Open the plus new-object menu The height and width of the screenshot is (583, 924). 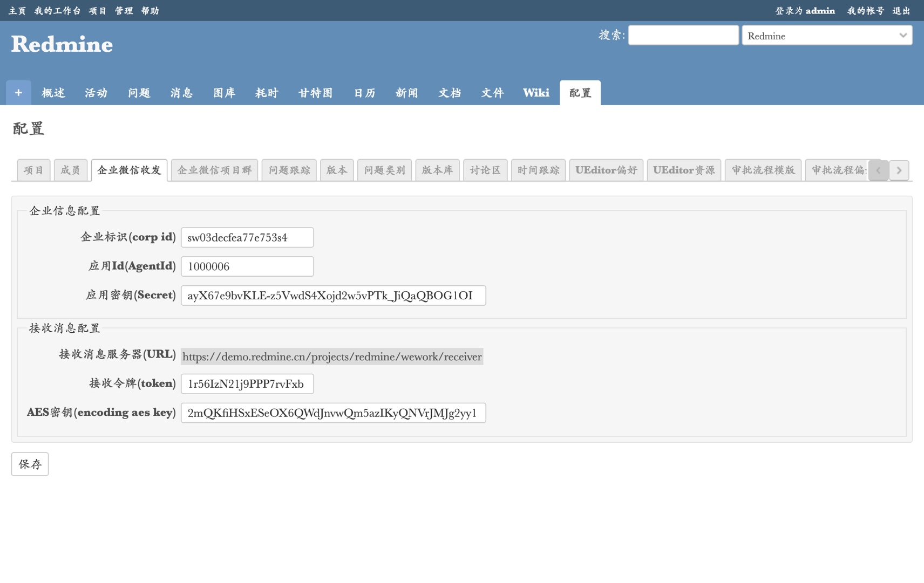point(18,93)
